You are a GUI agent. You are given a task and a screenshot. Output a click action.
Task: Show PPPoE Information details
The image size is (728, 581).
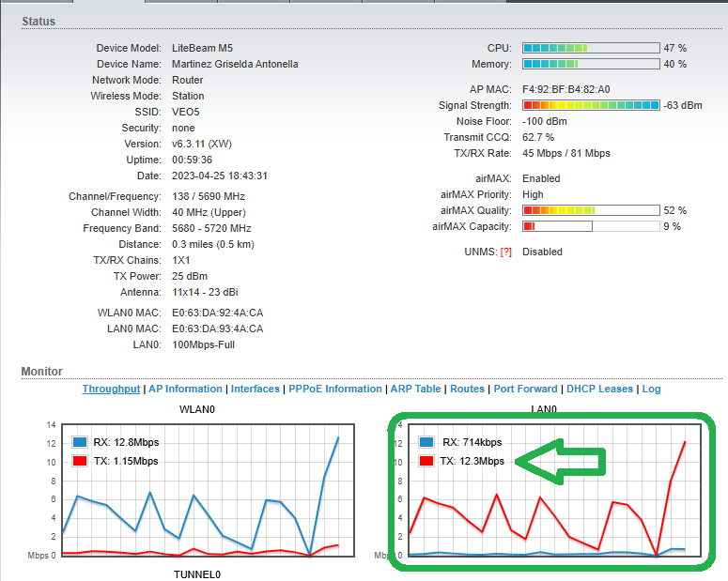pyautogui.click(x=335, y=389)
